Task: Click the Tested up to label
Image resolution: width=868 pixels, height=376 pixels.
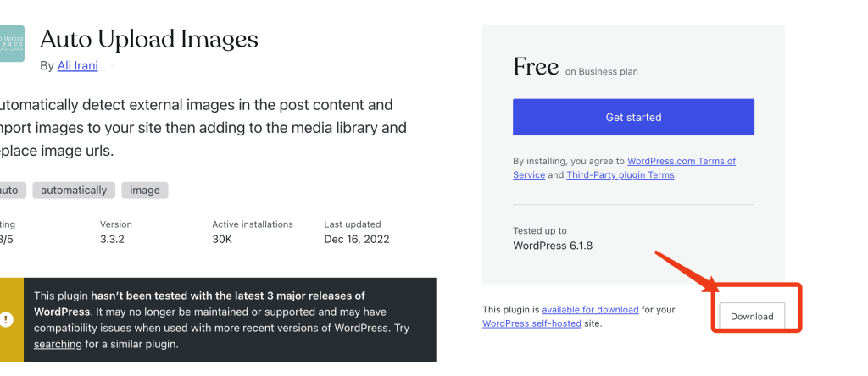Action: click(x=540, y=230)
